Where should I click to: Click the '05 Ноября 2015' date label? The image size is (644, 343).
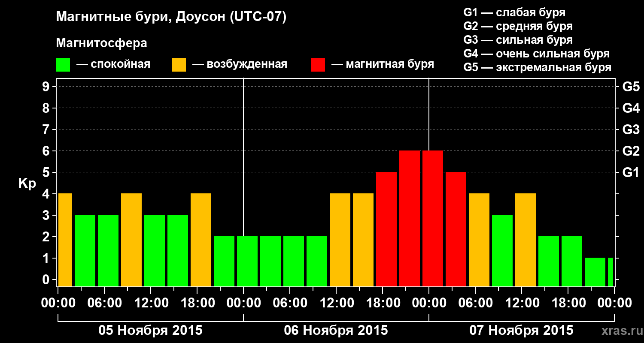point(150,331)
